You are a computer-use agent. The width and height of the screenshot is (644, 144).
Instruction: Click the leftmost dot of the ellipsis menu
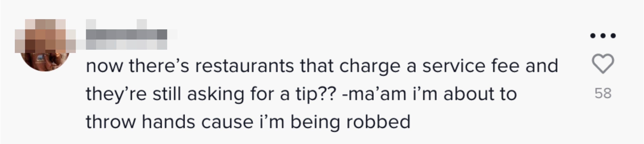point(593,36)
